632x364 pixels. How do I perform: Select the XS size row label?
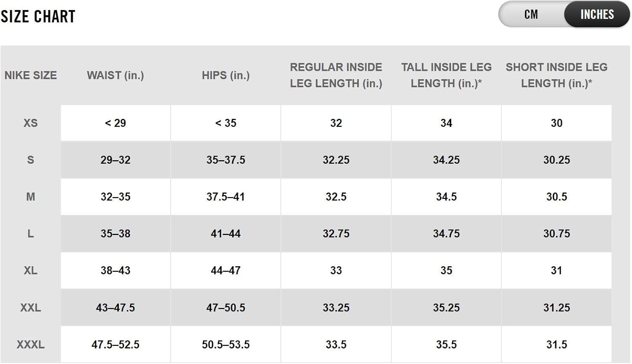31,123
